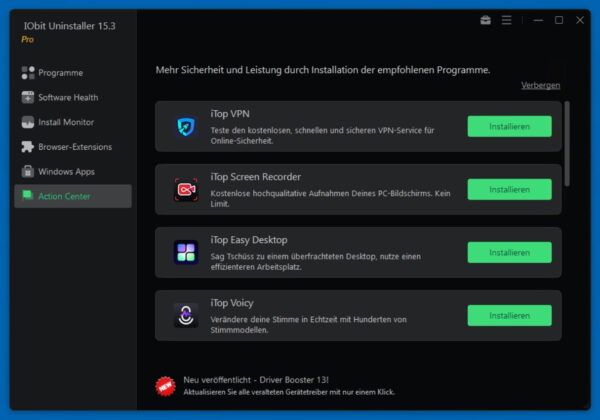
Task: Click the Easy Desktop 'Sag Tschüss' description
Action: tap(316, 262)
